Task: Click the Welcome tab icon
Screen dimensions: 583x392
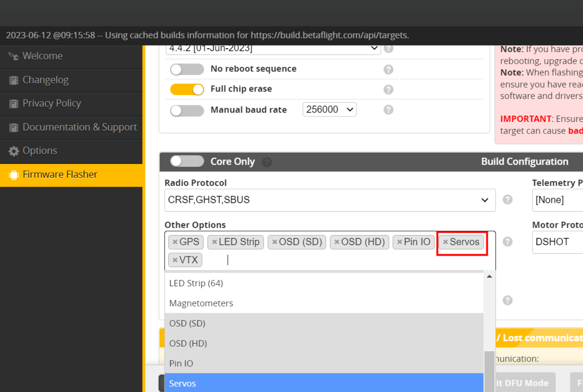Action: 13,56
